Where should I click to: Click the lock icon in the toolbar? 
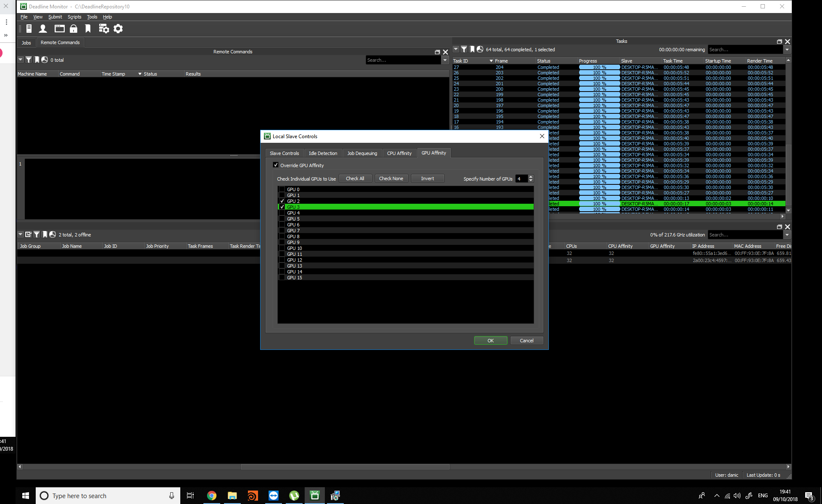click(x=74, y=28)
